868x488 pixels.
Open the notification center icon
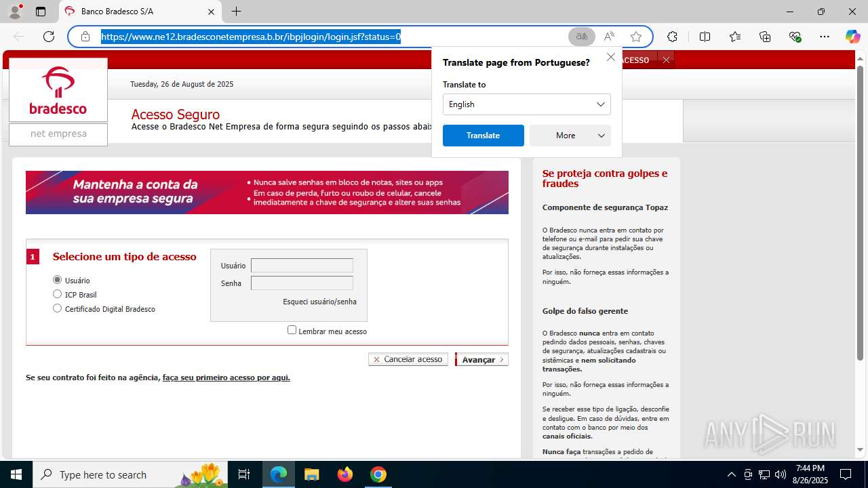click(x=846, y=474)
